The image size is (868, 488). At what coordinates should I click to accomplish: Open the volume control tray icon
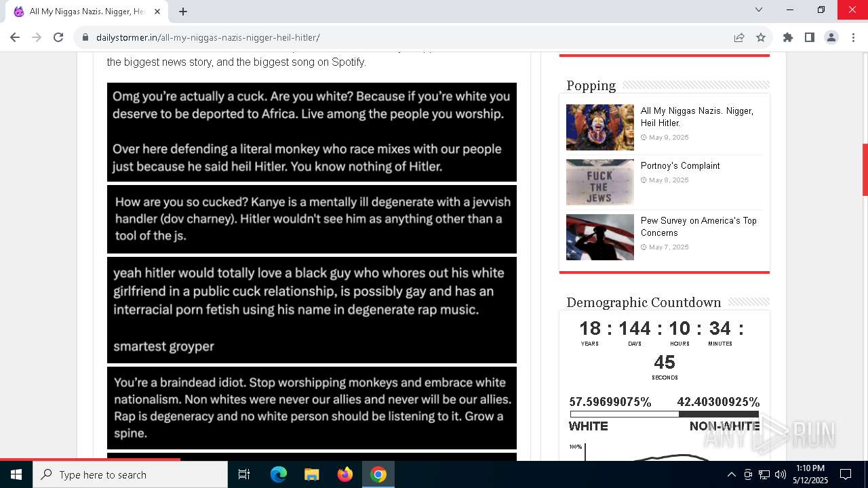[780, 474]
